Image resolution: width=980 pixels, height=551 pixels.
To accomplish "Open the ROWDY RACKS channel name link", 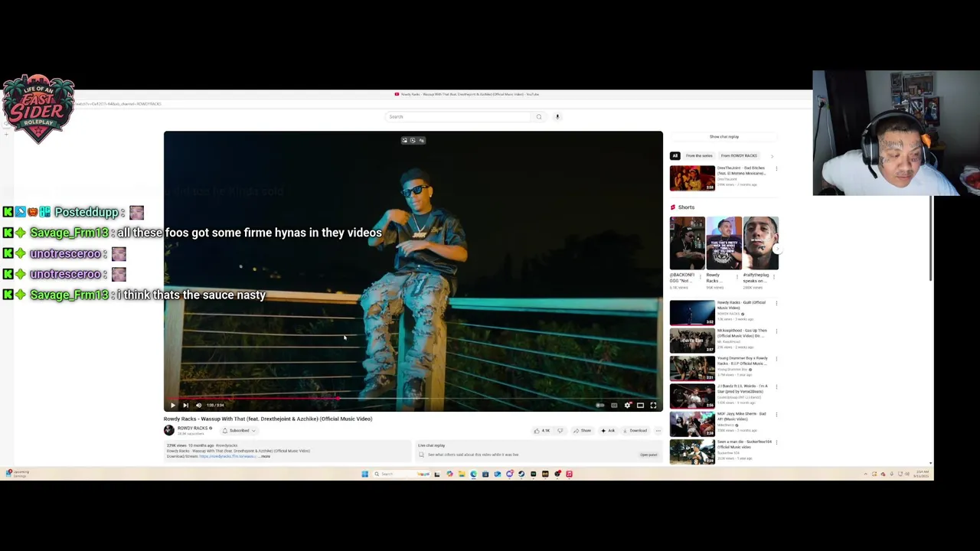I will [193, 429].
